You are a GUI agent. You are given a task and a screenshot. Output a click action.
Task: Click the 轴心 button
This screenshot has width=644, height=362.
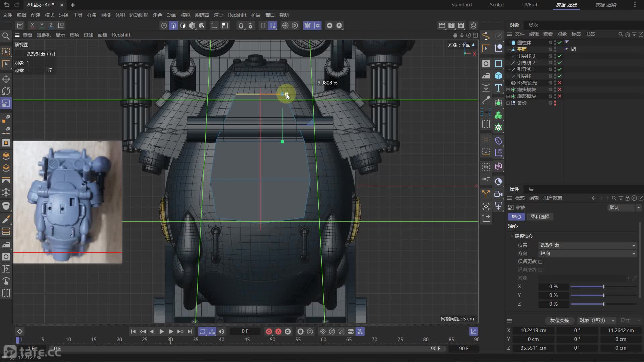tap(516, 217)
